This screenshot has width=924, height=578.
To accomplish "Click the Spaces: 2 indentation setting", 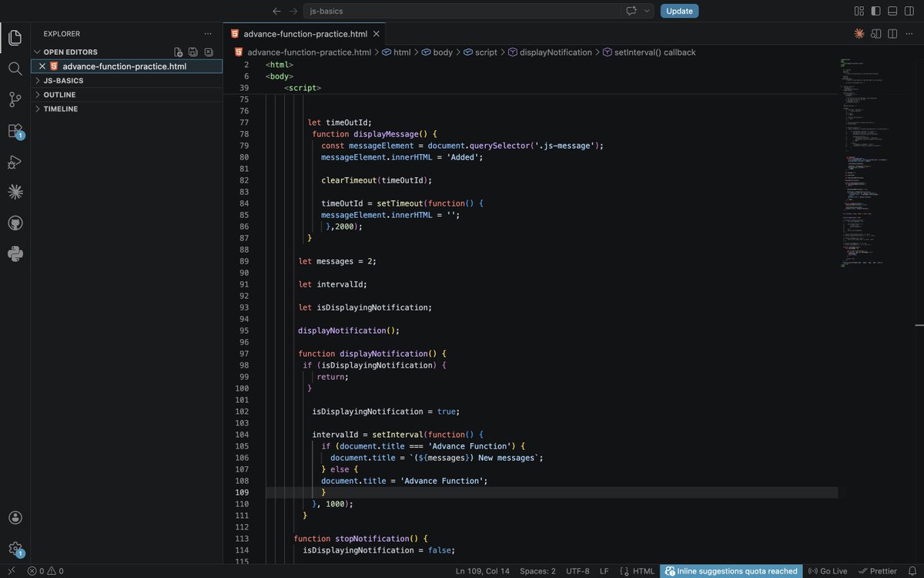I will (x=537, y=571).
